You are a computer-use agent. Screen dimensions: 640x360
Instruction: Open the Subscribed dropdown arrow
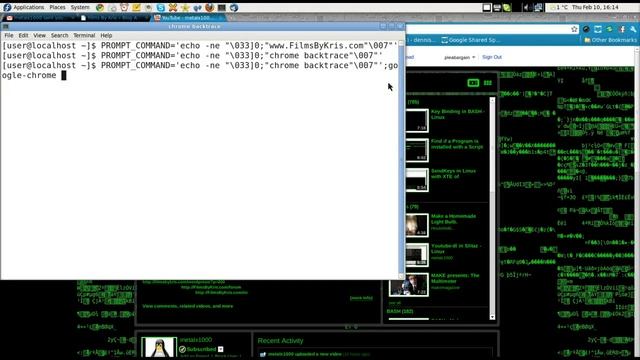pyautogui.click(x=221, y=349)
